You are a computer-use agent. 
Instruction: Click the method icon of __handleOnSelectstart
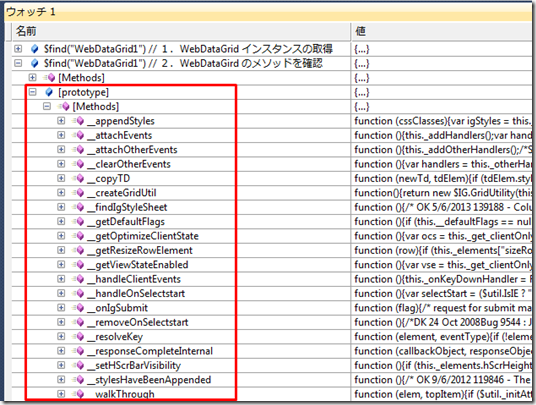[x=78, y=293]
